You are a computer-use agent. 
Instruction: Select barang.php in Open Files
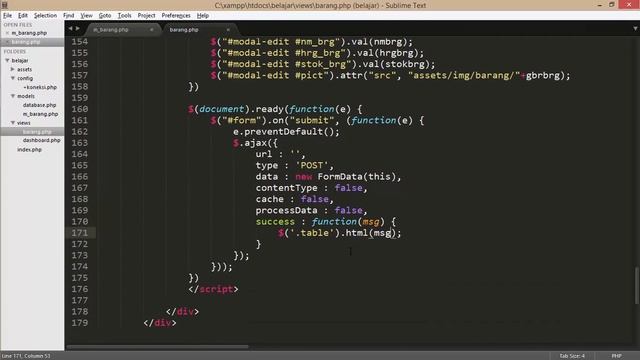point(26,42)
